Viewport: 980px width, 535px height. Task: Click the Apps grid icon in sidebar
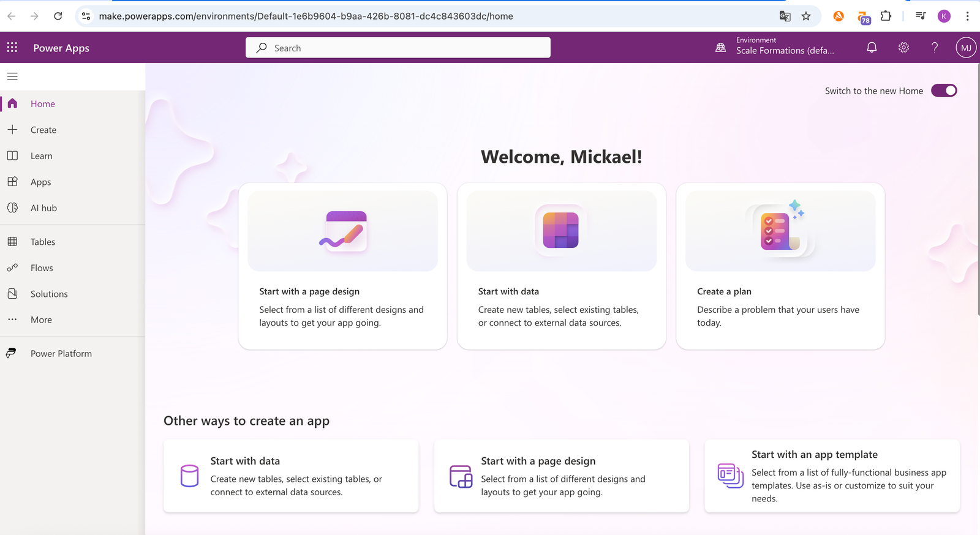(x=12, y=182)
